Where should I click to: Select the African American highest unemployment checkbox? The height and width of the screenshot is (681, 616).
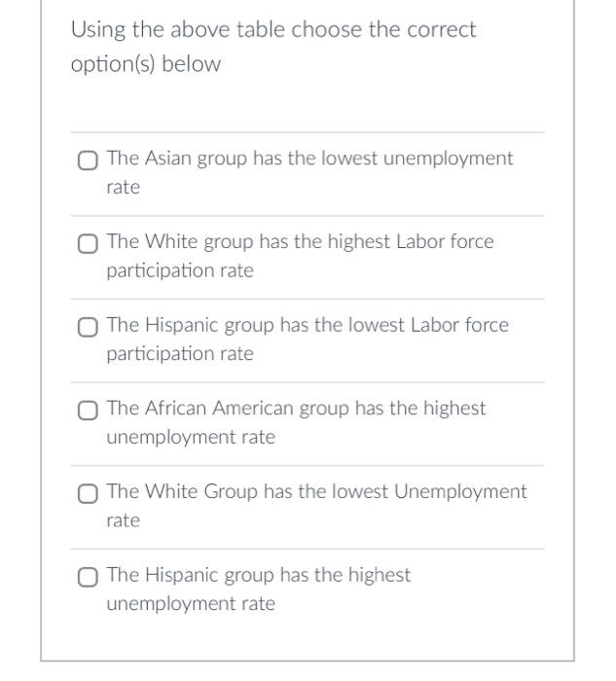[88, 411]
